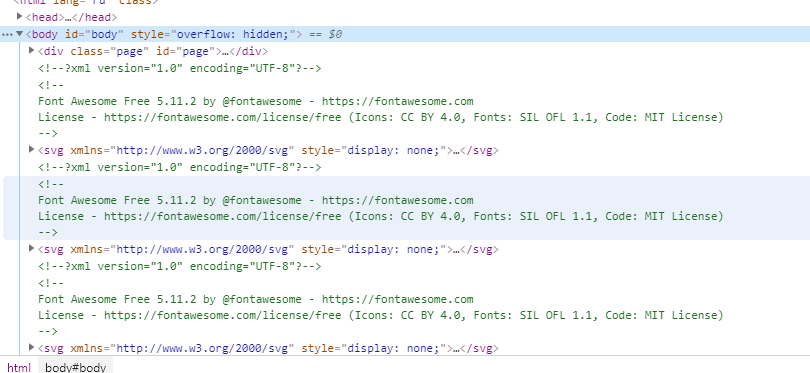Open the ellipsis actions menu on body row
This screenshot has height=373, width=810.
pyautogui.click(x=7, y=35)
